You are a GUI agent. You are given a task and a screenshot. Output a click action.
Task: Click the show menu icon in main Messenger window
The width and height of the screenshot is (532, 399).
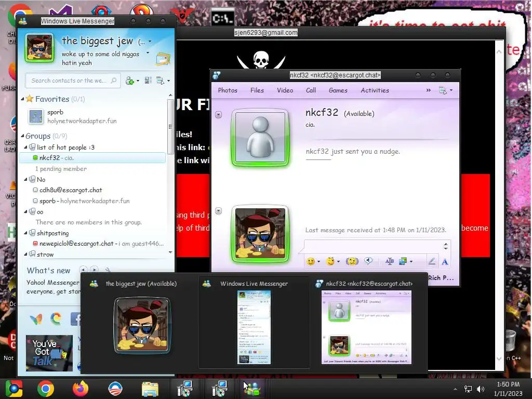click(160, 81)
